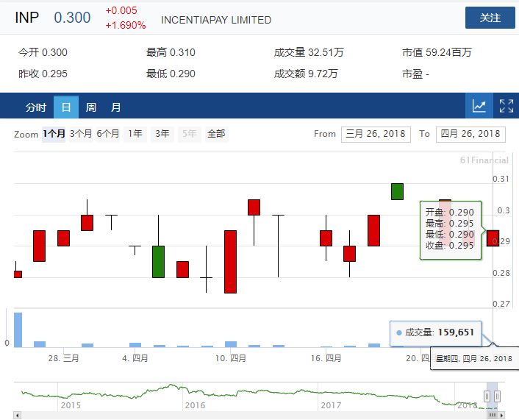The height and width of the screenshot is (420, 519).
Task: Select the 日 daily chart tab
Action: click(x=66, y=107)
